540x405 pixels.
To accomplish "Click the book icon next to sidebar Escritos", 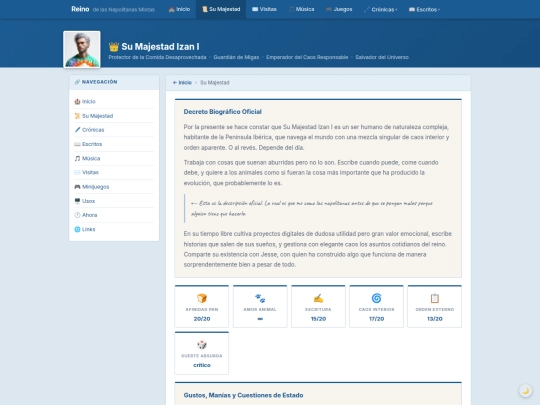I will pyautogui.click(x=77, y=144).
